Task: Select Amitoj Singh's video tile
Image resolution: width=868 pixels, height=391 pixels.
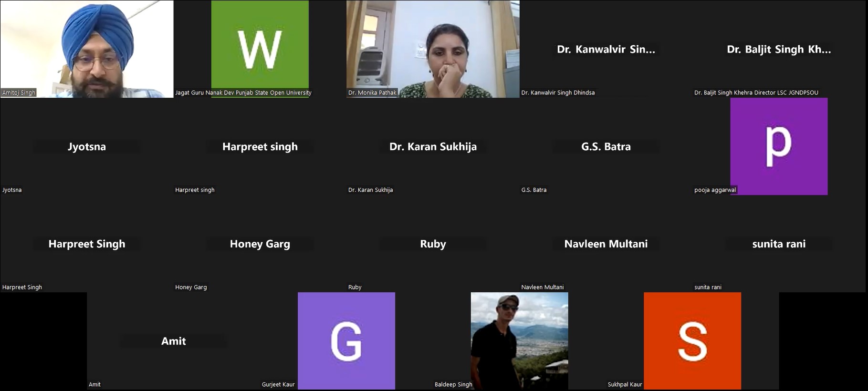Action: 87,49
